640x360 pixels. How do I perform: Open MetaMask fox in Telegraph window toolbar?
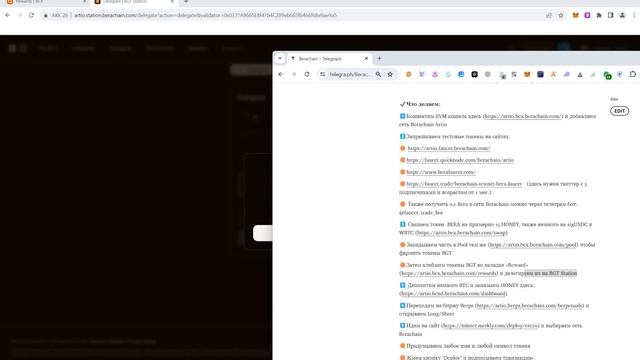click(x=527, y=74)
